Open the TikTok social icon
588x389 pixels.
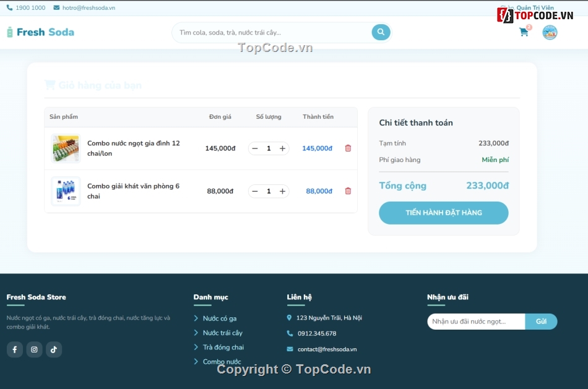pyautogui.click(x=54, y=349)
